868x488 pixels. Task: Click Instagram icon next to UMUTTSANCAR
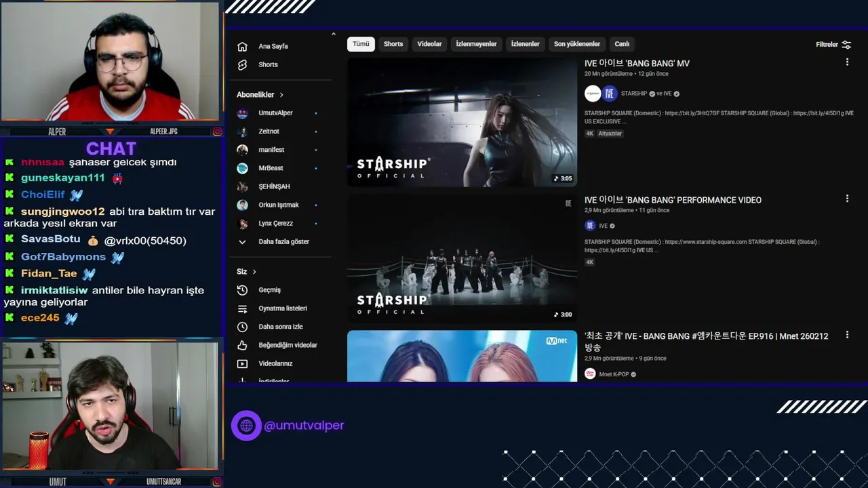217,482
